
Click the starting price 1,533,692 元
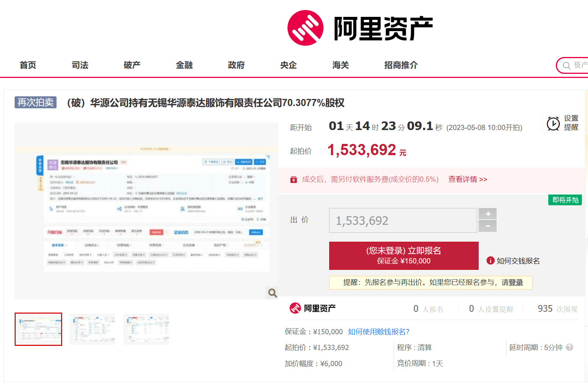pyautogui.click(x=367, y=150)
